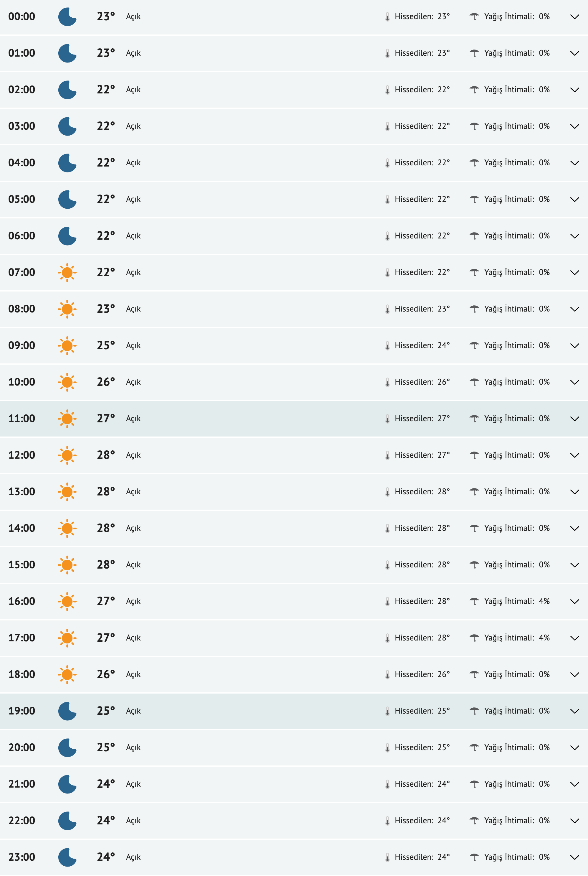
Task: Click the umbrella icon in 16:00 row
Action: [x=474, y=601]
